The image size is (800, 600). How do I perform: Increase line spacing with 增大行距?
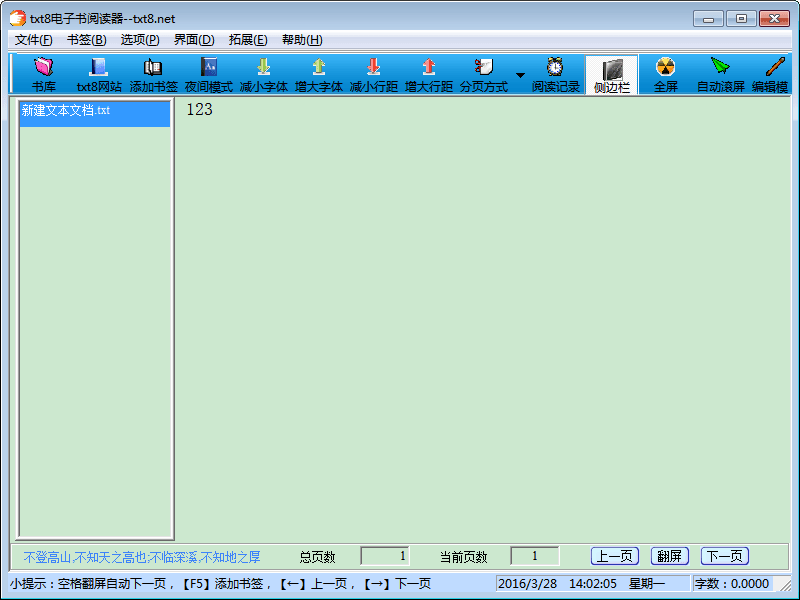click(x=429, y=74)
